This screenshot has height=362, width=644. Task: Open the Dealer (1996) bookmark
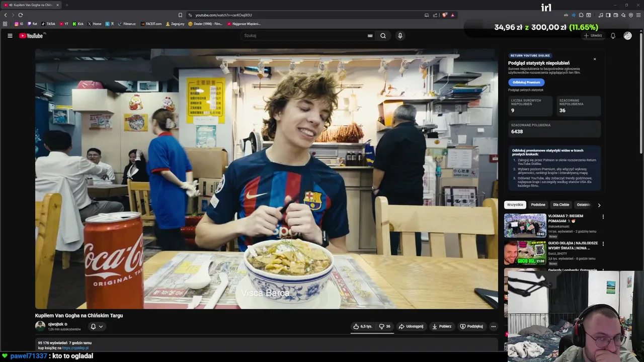(205, 24)
